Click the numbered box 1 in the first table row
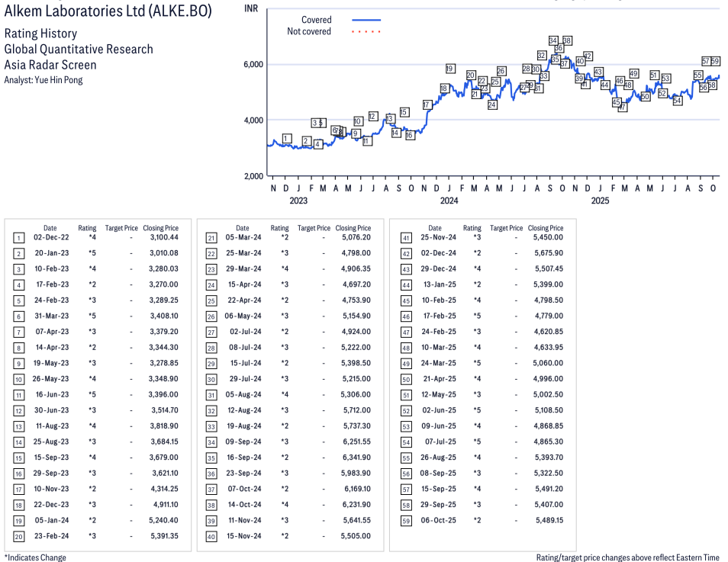Viewport: 728px width, 562px height. tap(18, 239)
